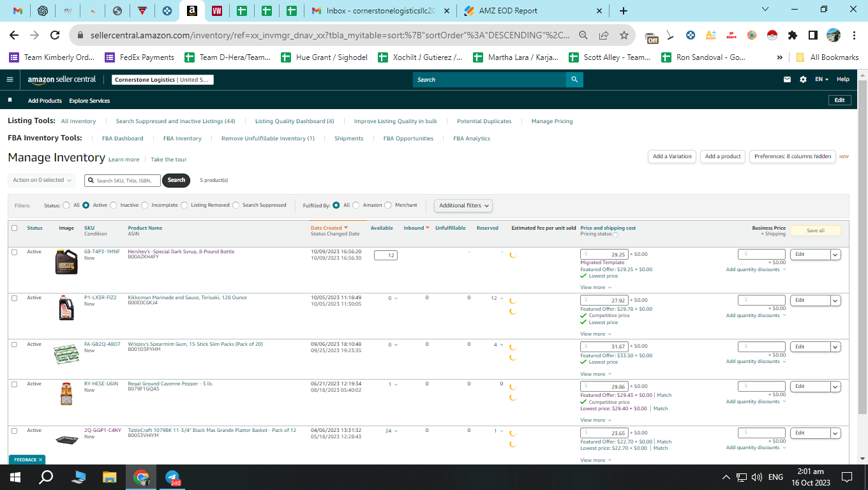The image size is (868, 490).
Task: Bookmark this page with the star icon
Action: 624,35
